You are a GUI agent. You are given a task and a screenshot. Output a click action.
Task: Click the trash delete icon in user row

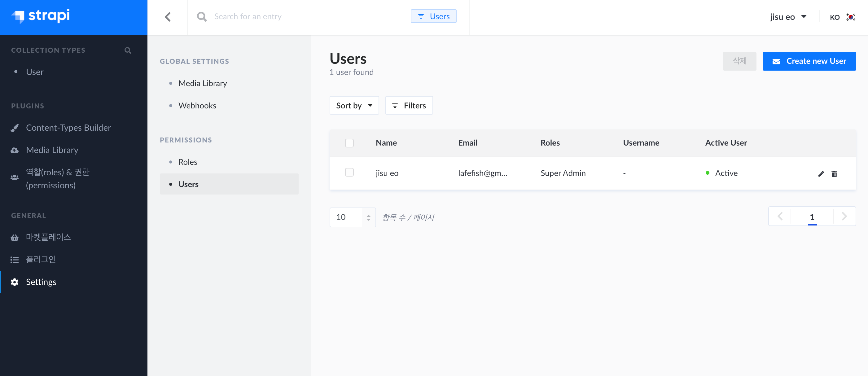834,174
